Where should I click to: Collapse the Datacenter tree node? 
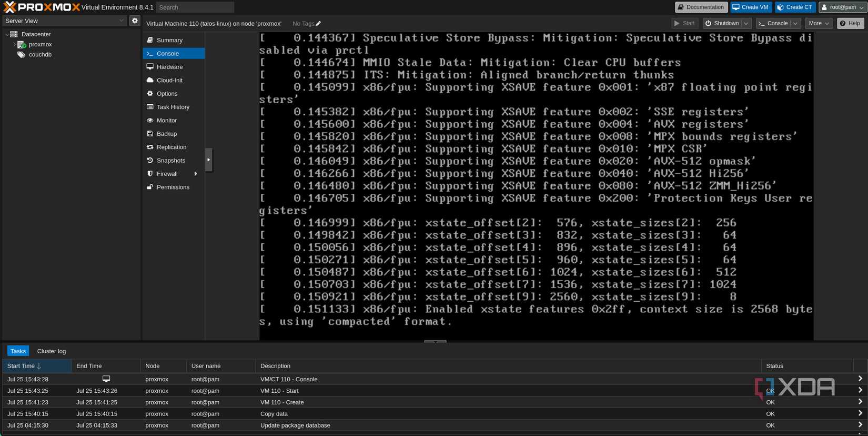pos(7,34)
